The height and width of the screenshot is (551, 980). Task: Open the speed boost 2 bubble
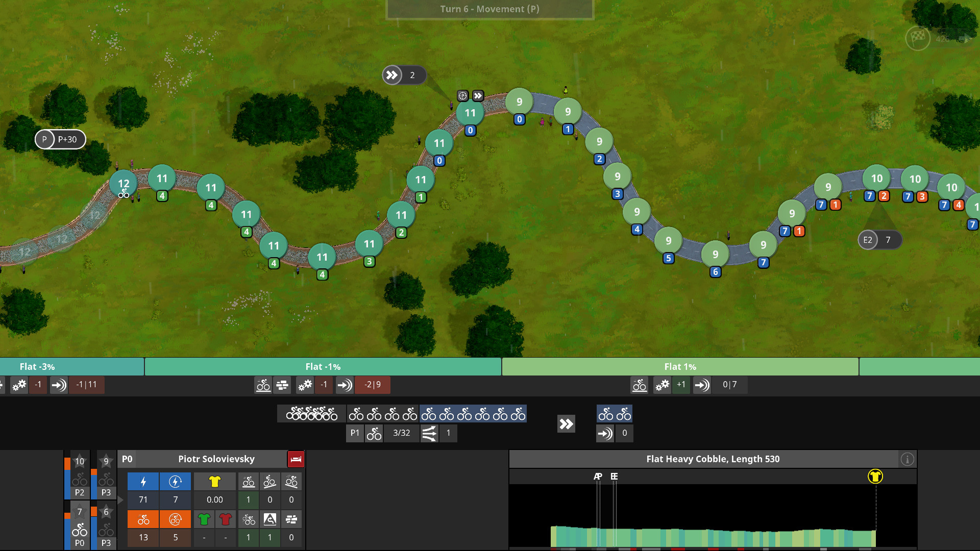pos(404,76)
